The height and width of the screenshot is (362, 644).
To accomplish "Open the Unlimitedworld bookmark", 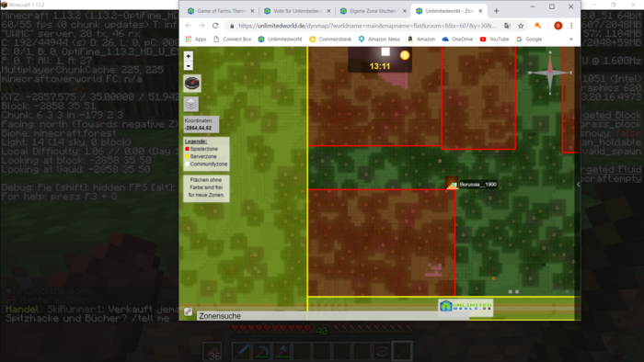I will (280, 40).
